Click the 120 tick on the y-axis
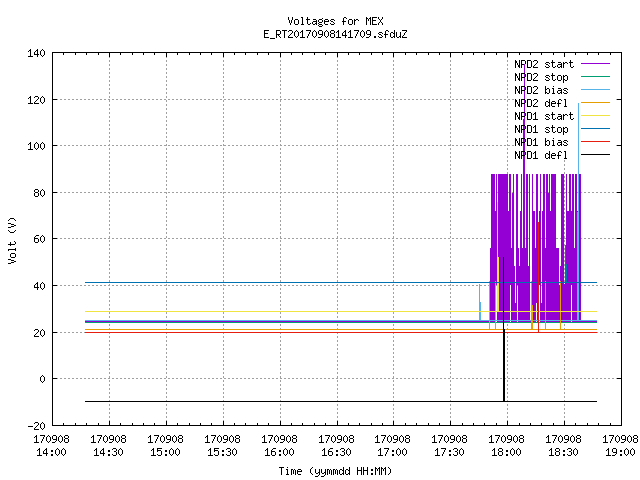The image size is (640, 480). 36,100
